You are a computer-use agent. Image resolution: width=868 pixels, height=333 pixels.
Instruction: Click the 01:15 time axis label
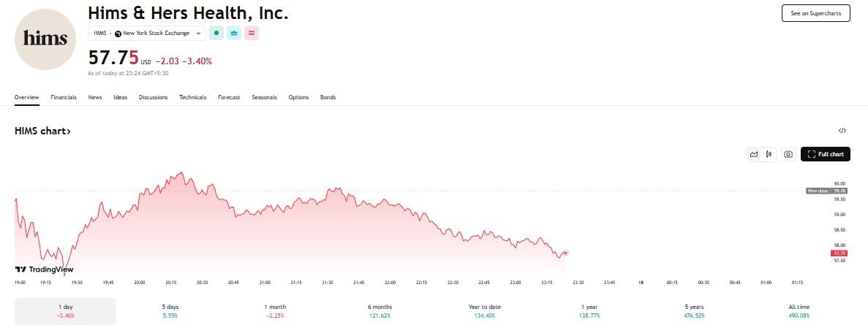tap(797, 282)
